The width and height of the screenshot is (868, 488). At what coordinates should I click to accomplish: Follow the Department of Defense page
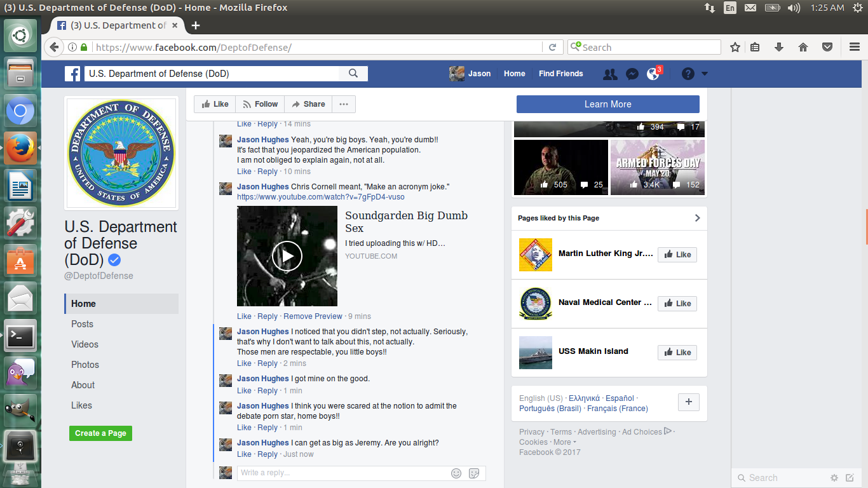coord(261,104)
